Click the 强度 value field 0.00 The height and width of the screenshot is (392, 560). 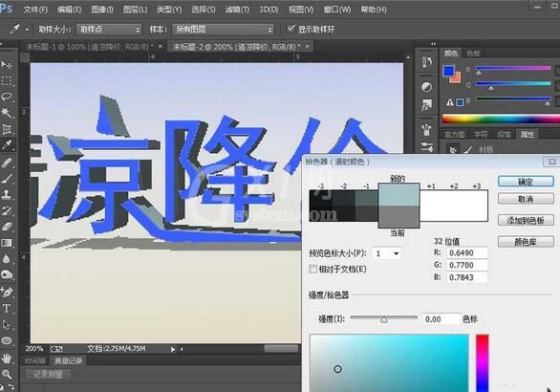tap(442, 319)
